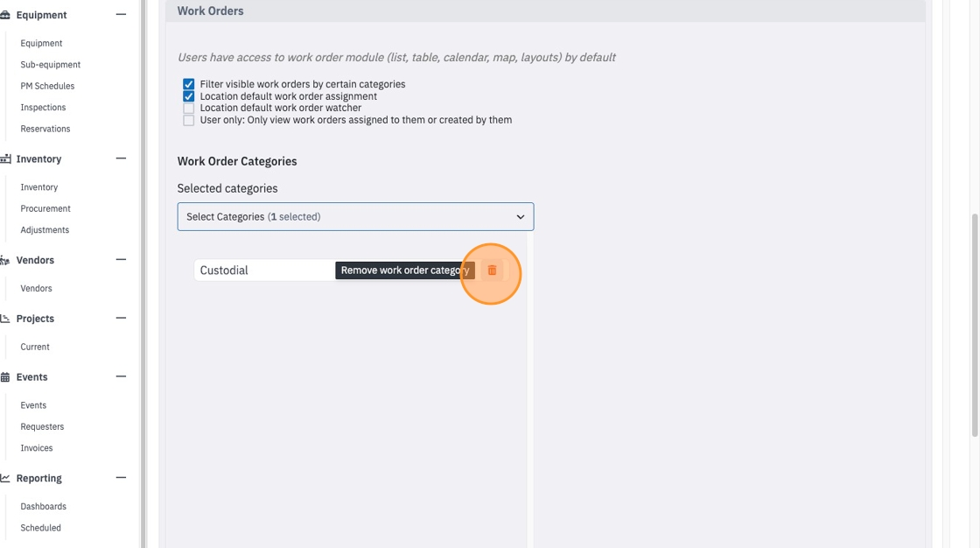980x548 pixels.
Task: Collapse the Reporting sidebar section
Action: (122, 478)
